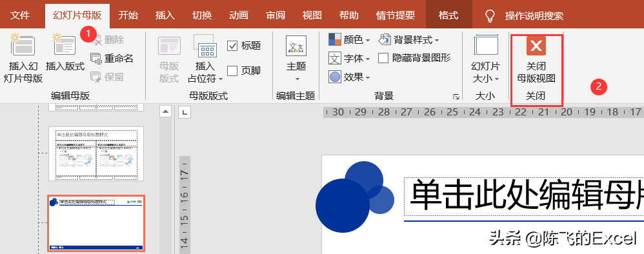Open the Help (帮助) tab
This screenshot has width=644, height=254.
point(348,15)
